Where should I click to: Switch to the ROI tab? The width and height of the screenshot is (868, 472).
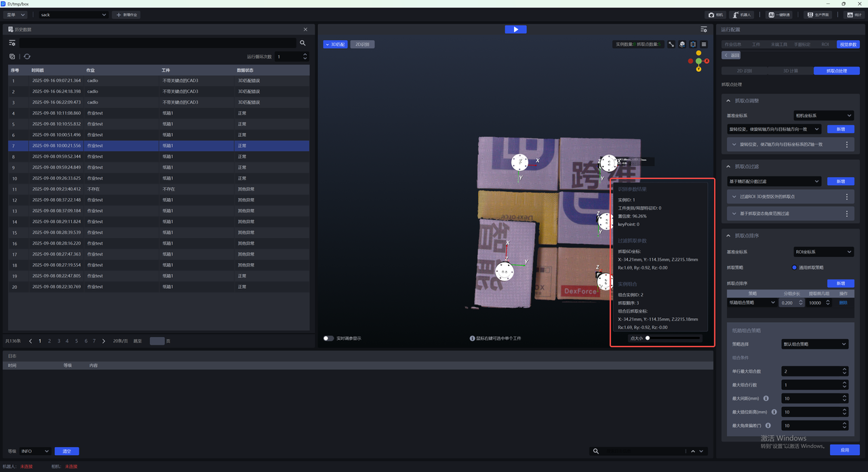[x=825, y=45]
